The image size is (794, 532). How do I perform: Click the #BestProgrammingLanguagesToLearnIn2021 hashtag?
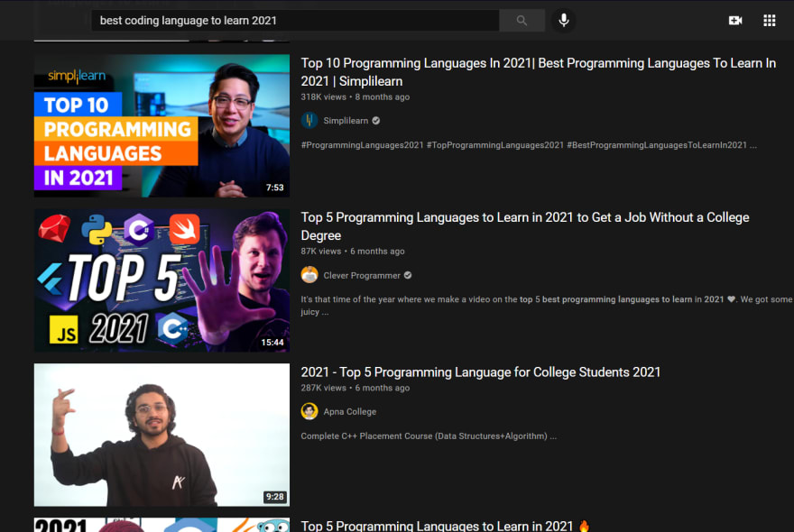click(x=657, y=145)
